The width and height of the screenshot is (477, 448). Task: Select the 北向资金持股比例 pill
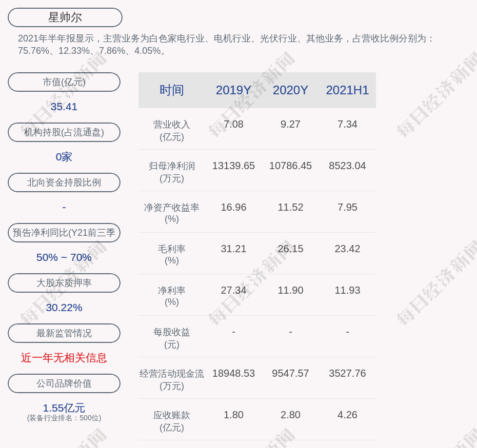[64, 182]
